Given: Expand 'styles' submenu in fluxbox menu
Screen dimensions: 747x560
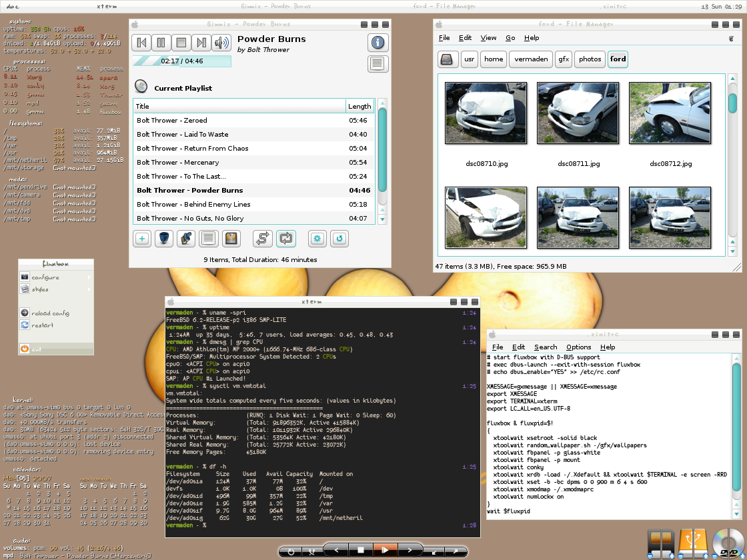Looking at the screenshot, I should click(56, 289).
